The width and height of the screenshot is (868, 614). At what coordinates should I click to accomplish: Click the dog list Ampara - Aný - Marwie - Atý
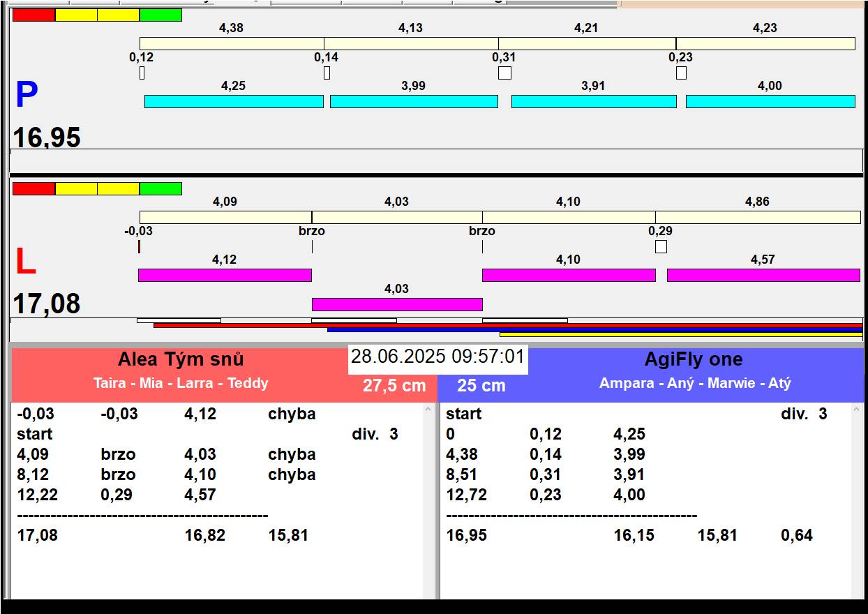click(695, 383)
